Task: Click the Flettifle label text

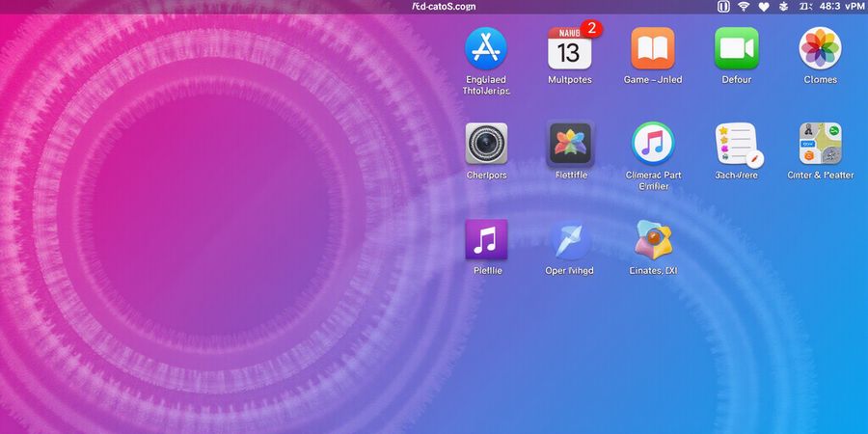Action: [571, 175]
